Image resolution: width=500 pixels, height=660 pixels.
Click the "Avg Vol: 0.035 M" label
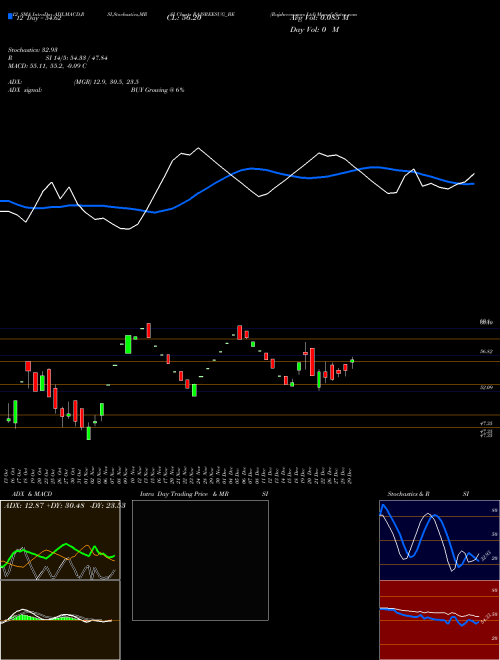(319, 19)
